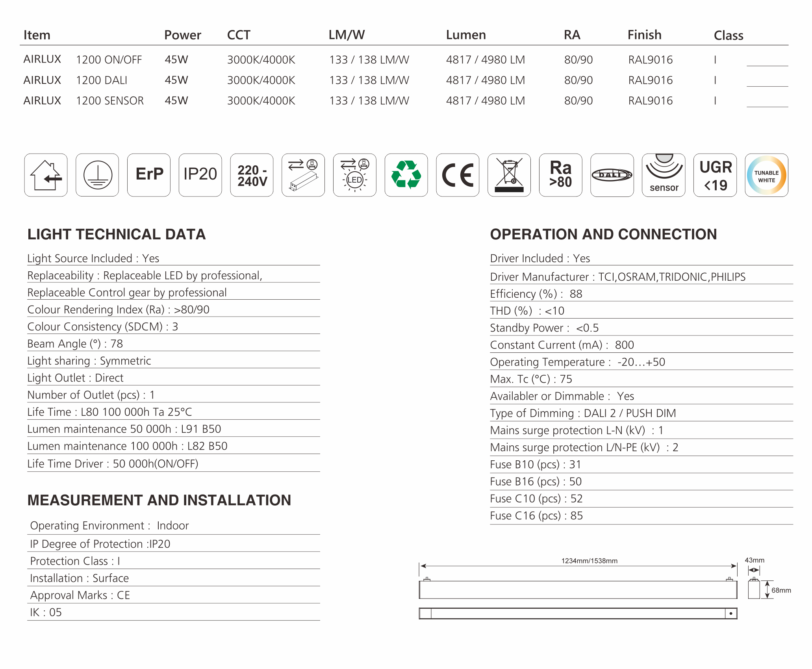812x669 pixels.
Task: Click 'Lumen maintenance 100 000h : L82 B50' row
Action: 173,446
